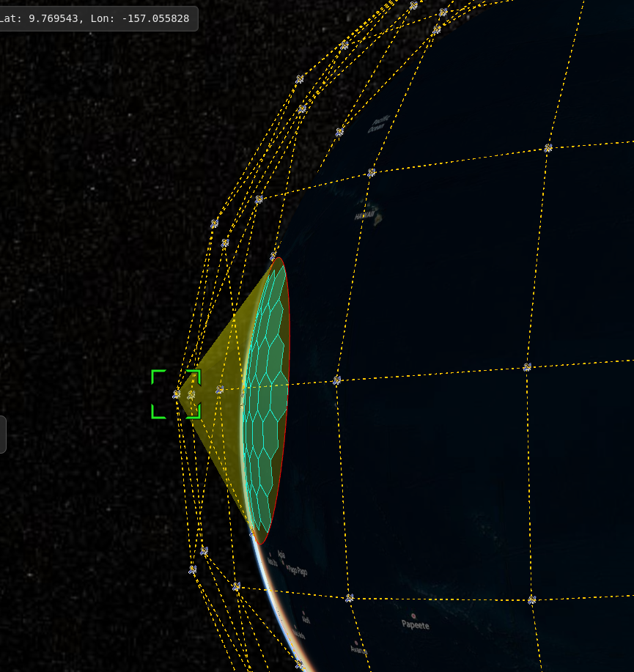Click the Avarua city label

pos(358,649)
